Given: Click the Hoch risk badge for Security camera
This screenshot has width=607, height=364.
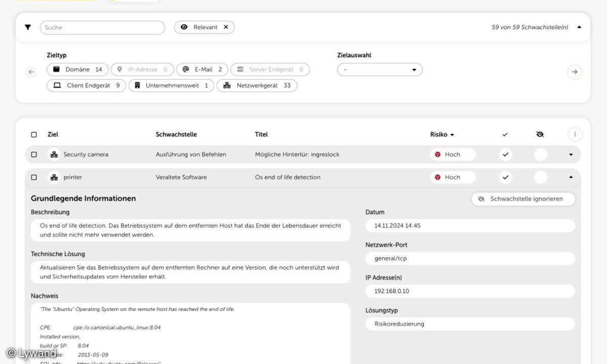Looking at the screenshot, I should click(453, 155).
